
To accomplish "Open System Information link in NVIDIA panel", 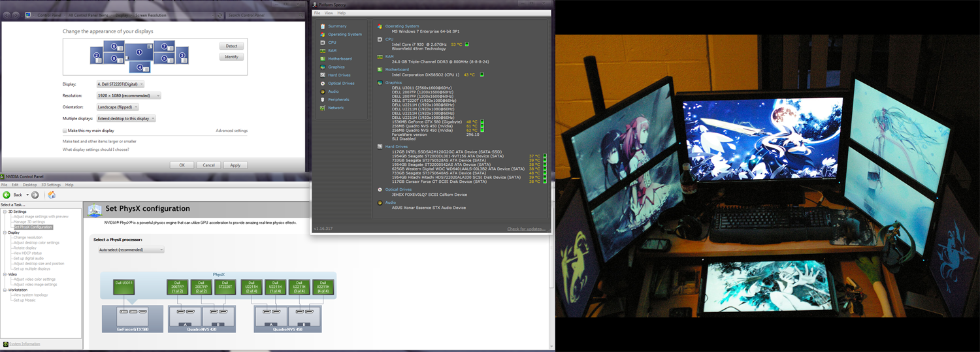I will point(24,344).
